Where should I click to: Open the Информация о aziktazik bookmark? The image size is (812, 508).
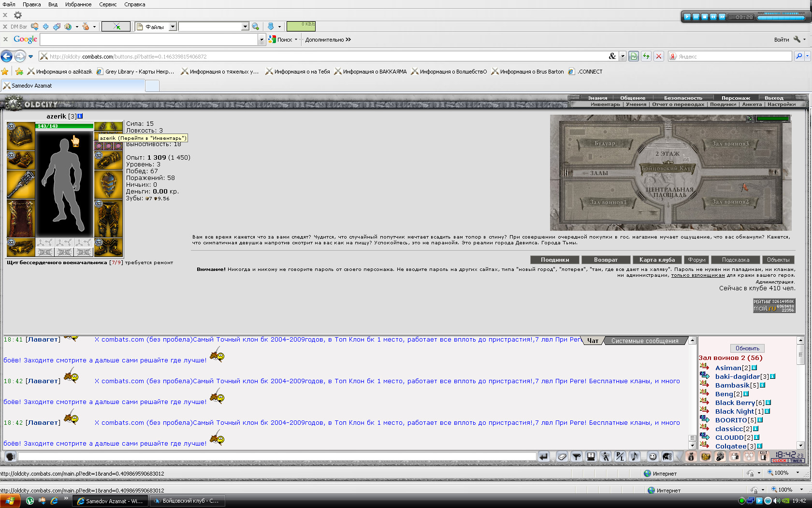tap(60, 72)
